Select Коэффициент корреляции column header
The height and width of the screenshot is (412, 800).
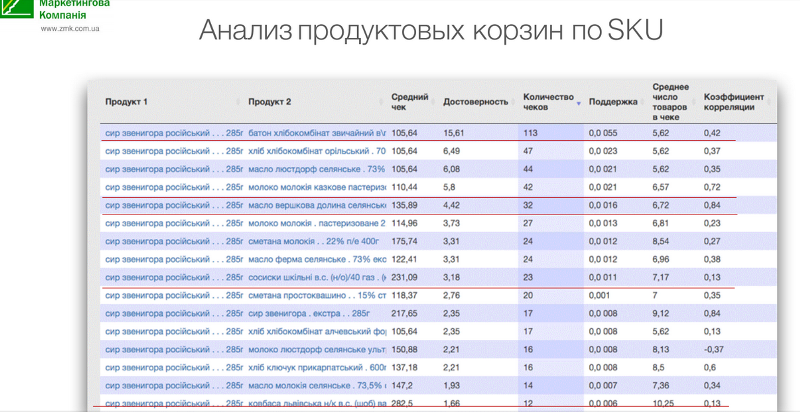[x=735, y=101]
